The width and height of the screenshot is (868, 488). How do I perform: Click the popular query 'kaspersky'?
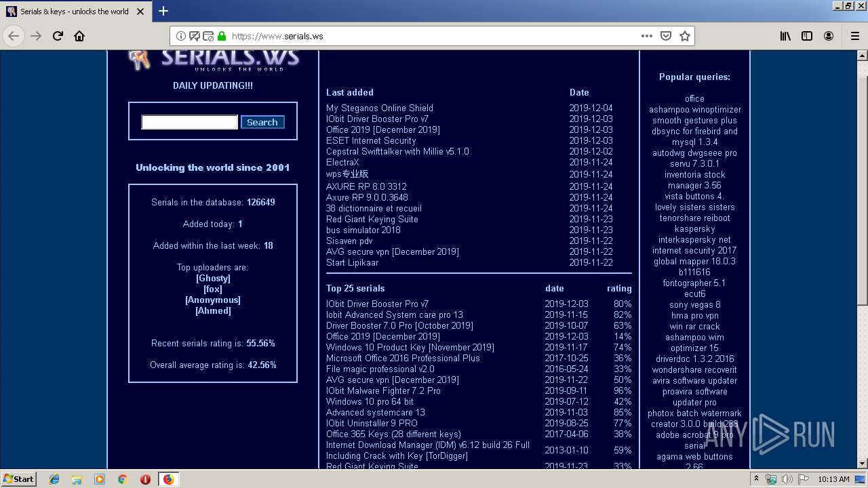pos(694,228)
